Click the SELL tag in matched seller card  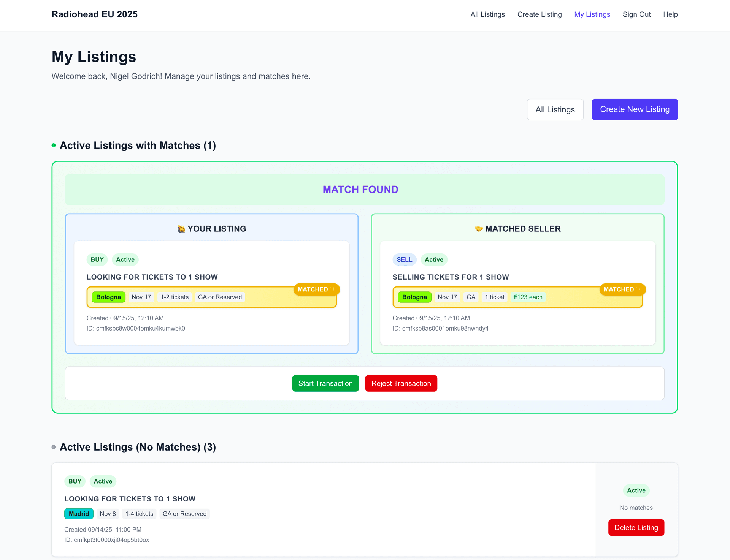pos(405,259)
